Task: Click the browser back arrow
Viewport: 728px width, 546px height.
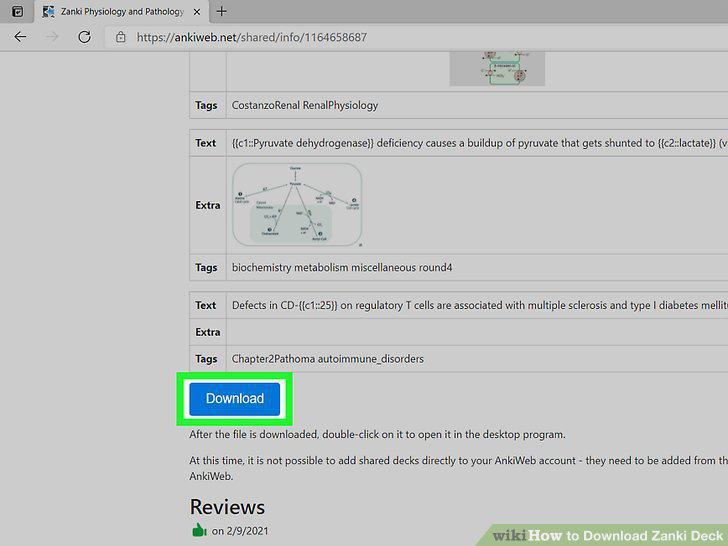Action: 20,37
